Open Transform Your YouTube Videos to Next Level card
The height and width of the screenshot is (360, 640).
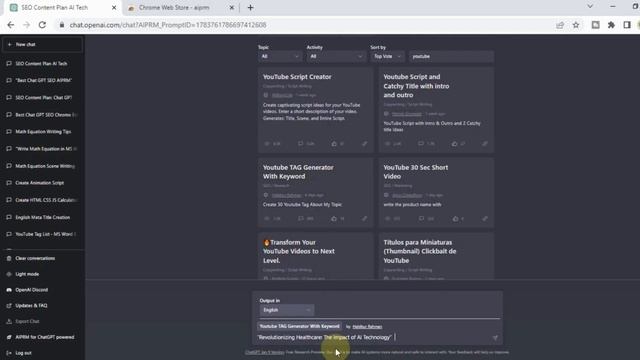pos(316,256)
